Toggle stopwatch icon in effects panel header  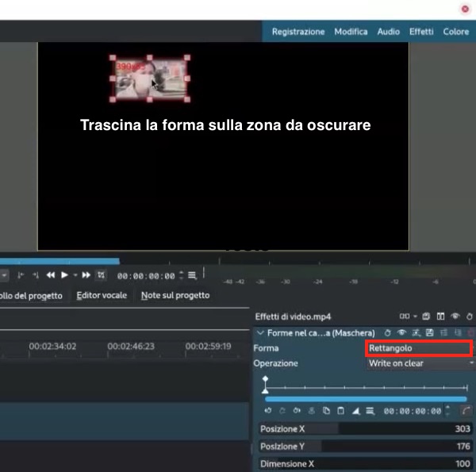470,317
